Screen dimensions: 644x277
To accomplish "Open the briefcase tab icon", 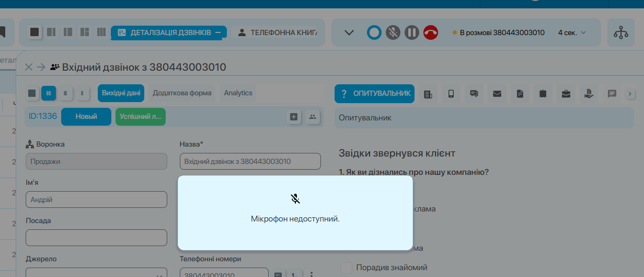I will click(566, 94).
